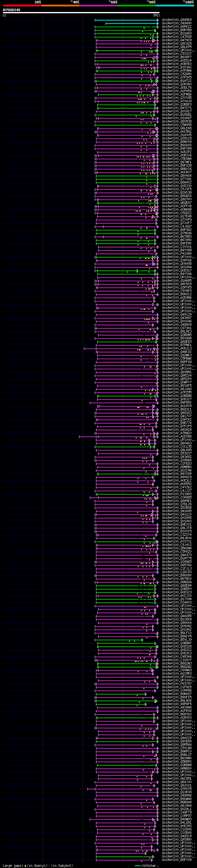Image resolution: width=197 pixels, height=868 pixels.
Task: Select hit label UniRef100_C1G8V6
Action: (177, 829)
